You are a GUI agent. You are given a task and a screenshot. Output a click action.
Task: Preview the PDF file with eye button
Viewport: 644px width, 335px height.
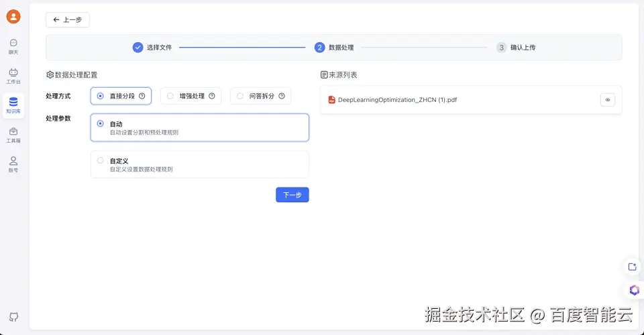608,100
